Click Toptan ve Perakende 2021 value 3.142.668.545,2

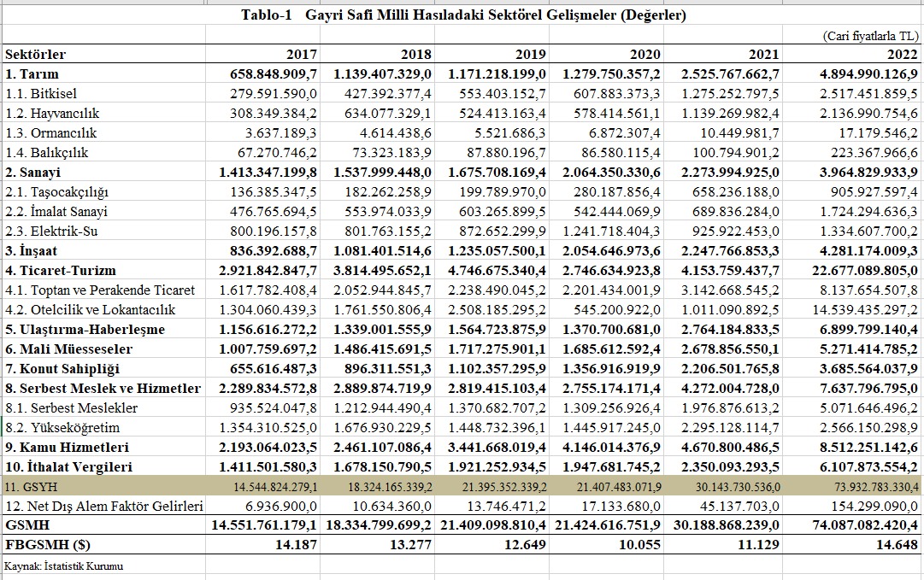pos(731,290)
